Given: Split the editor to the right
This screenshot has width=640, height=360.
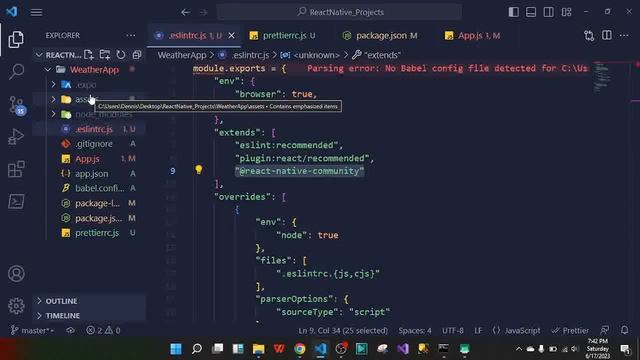Looking at the screenshot, I should [607, 36].
